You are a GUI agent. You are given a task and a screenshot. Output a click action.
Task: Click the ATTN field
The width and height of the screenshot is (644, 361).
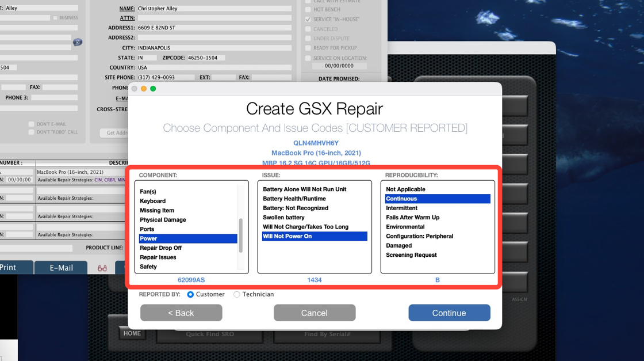point(214,18)
